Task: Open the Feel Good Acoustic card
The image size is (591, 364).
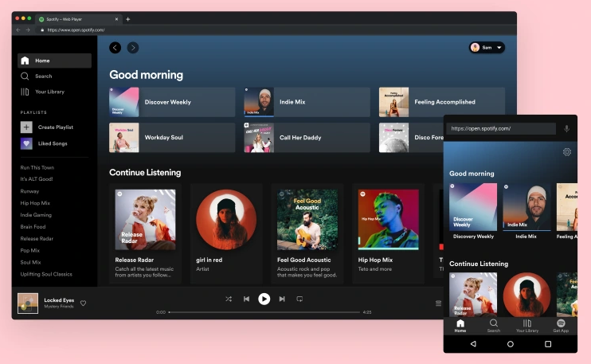Action: click(307, 233)
